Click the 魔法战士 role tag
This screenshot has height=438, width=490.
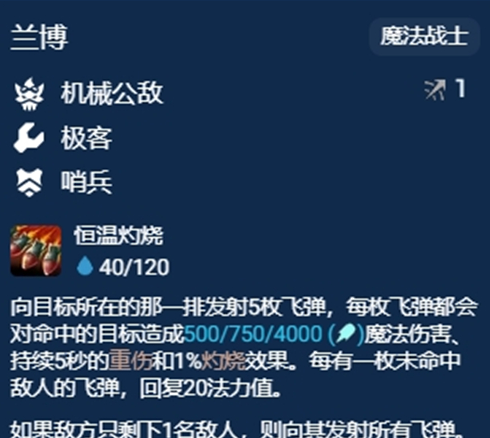click(424, 36)
